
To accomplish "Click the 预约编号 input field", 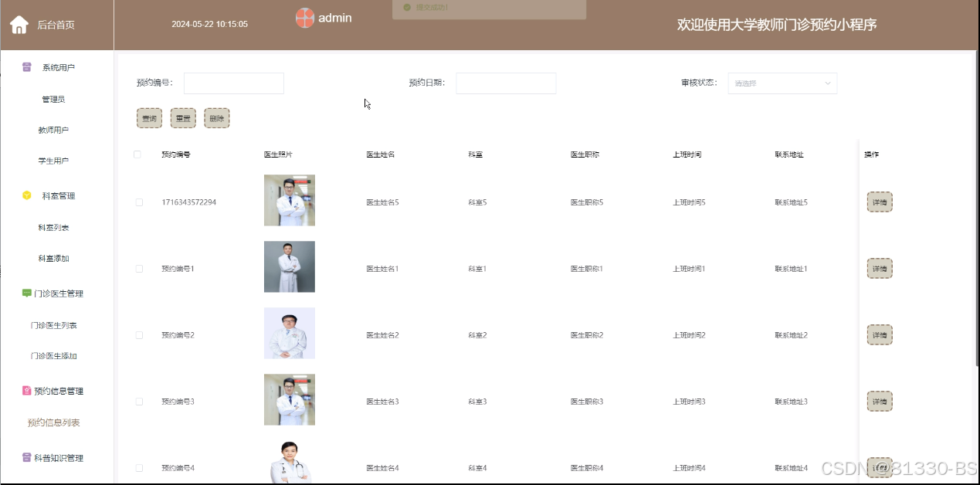I will tap(234, 83).
